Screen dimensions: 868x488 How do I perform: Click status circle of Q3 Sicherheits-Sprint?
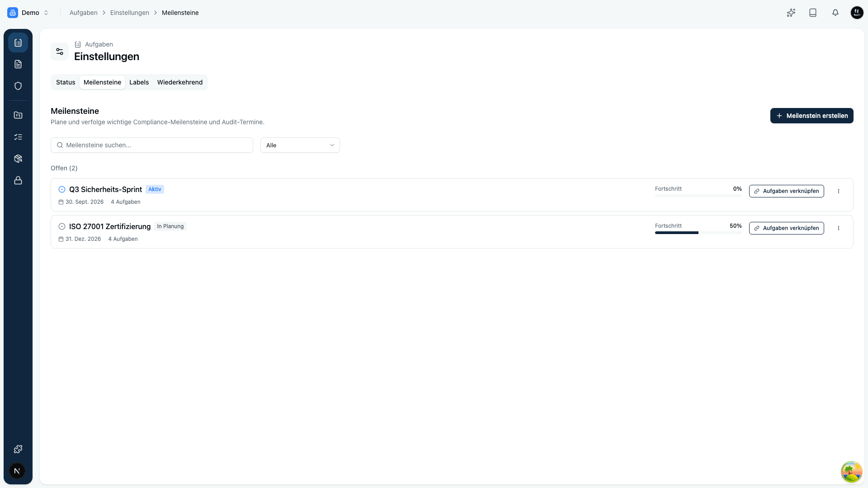pyautogui.click(x=62, y=189)
